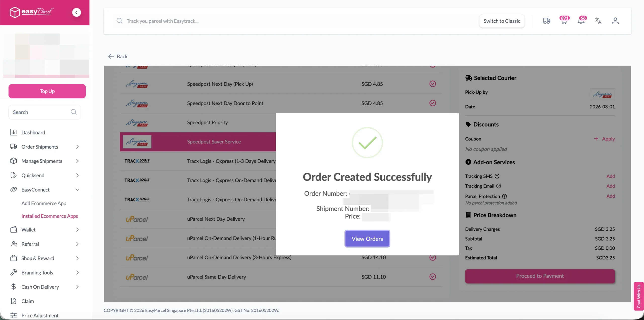Image resolution: width=644 pixels, height=320 pixels.
Task: Collapse the EasyConnect menu chevron
Action: pos(77,190)
